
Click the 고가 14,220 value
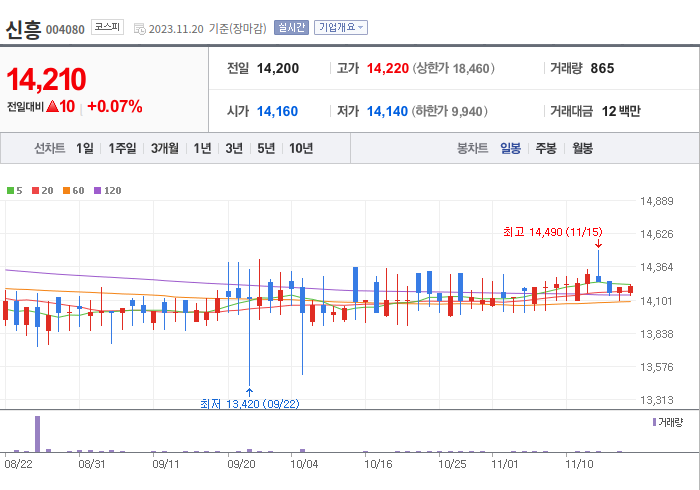coord(388,68)
